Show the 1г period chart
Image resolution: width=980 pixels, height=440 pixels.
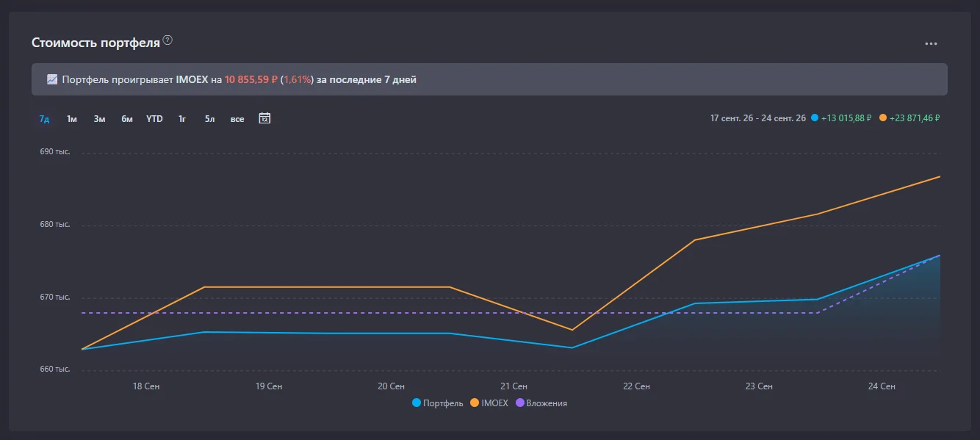182,119
